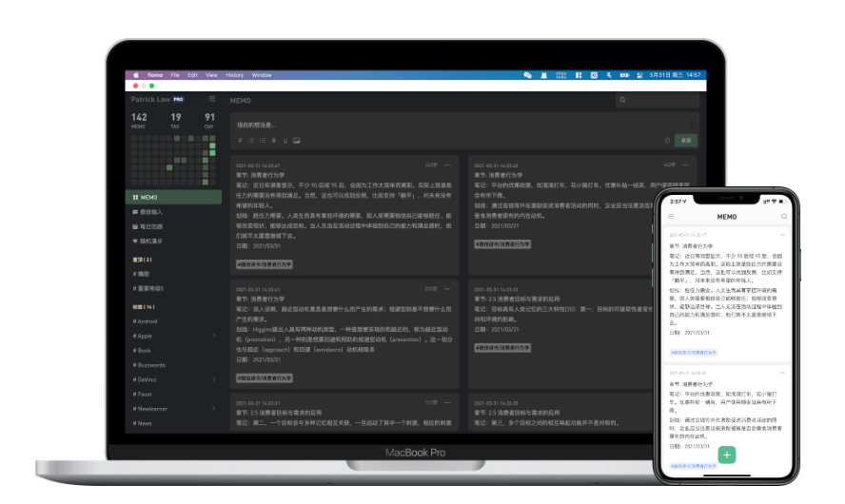Toggle underline formatting in the memo editor

pos(285,141)
